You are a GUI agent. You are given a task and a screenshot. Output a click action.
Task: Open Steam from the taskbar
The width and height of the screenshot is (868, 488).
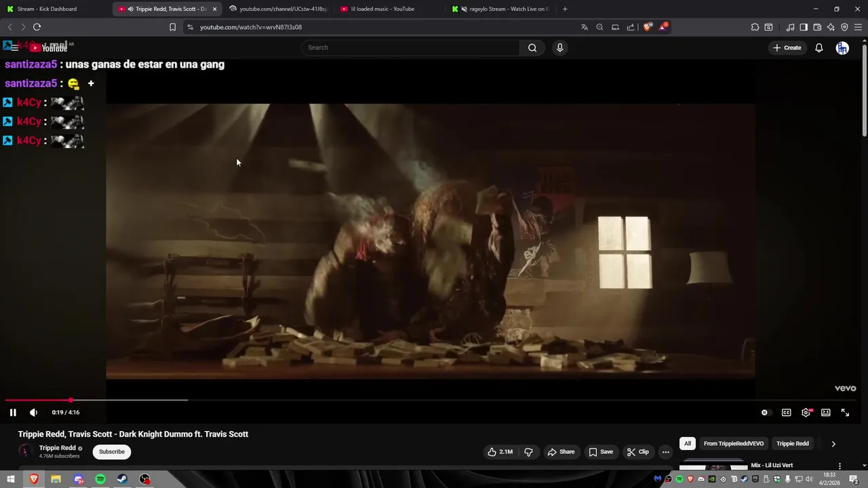[123, 479]
